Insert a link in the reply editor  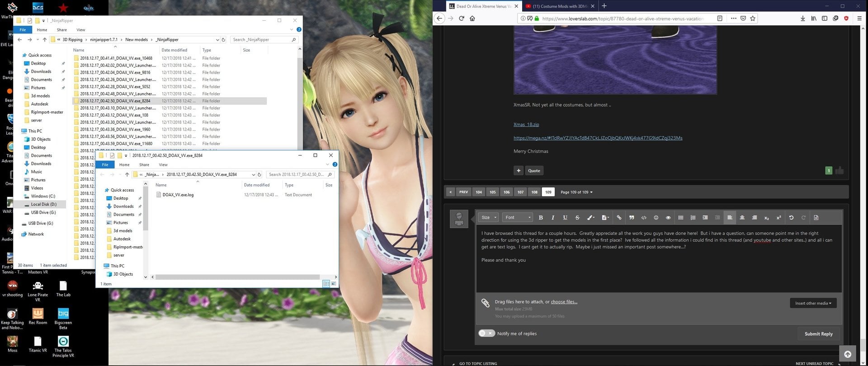619,218
